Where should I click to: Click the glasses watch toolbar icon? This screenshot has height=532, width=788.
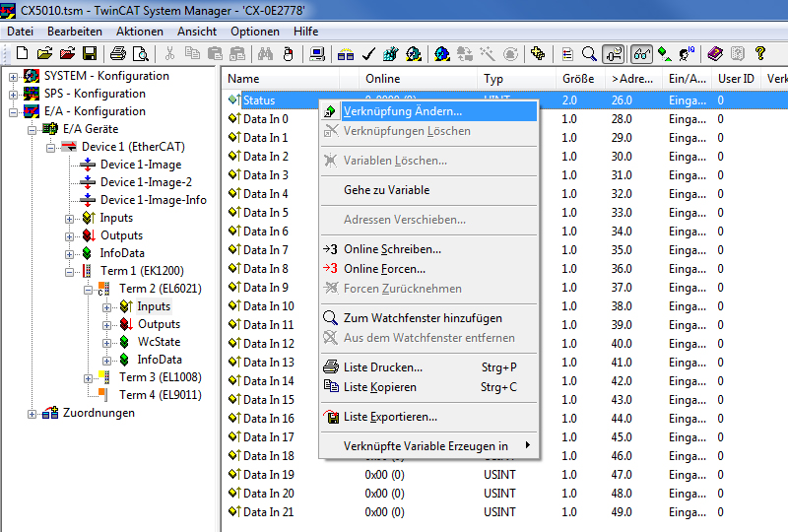(x=641, y=53)
